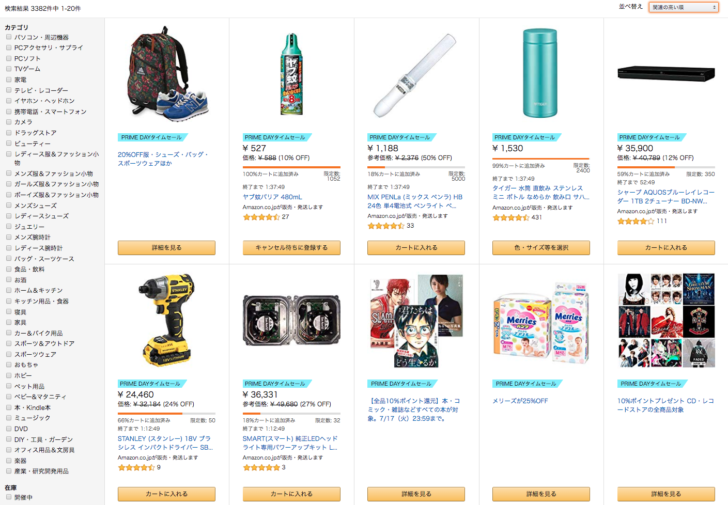Image resolution: width=728 pixels, height=505 pixels.
Task: Click the floral backpack and sneakers product image
Action: click(168, 74)
